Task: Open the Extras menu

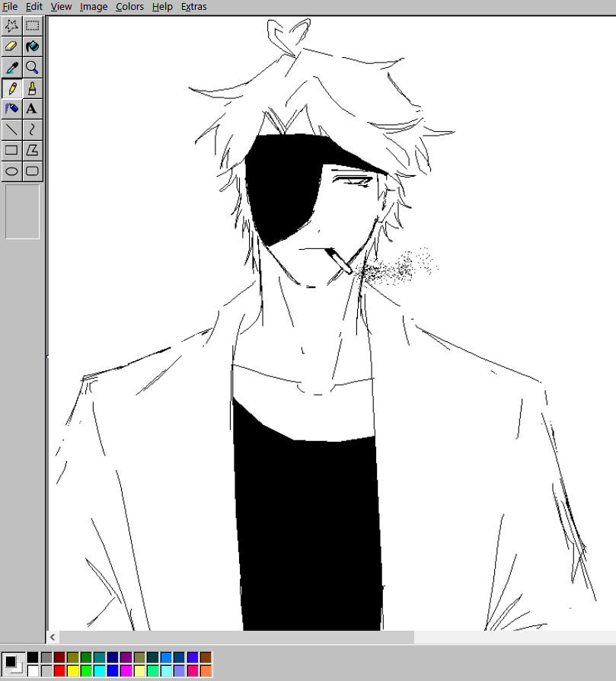Action: 193,7
